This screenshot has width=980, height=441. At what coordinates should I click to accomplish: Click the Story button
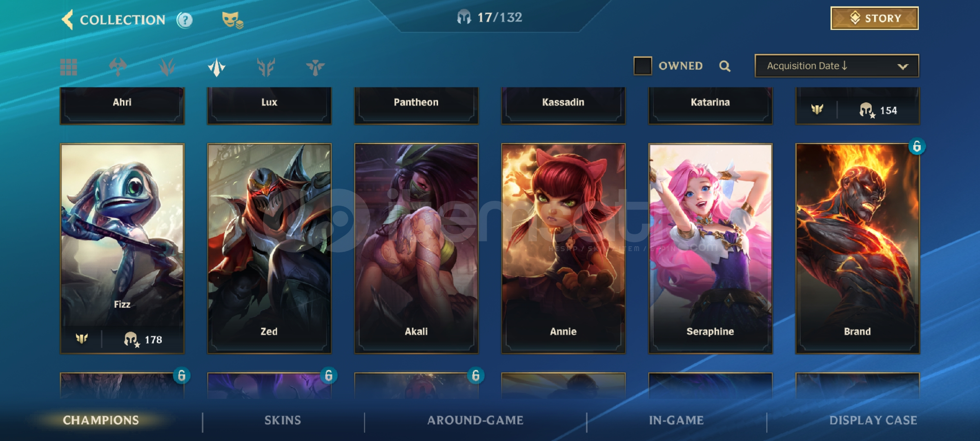(x=875, y=18)
